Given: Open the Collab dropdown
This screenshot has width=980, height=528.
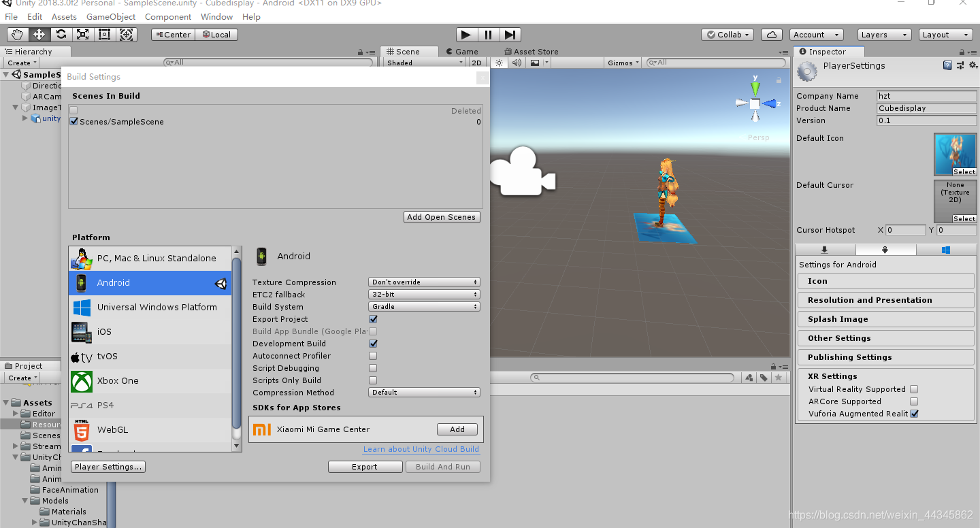Looking at the screenshot, I should [x=728, y=35].
